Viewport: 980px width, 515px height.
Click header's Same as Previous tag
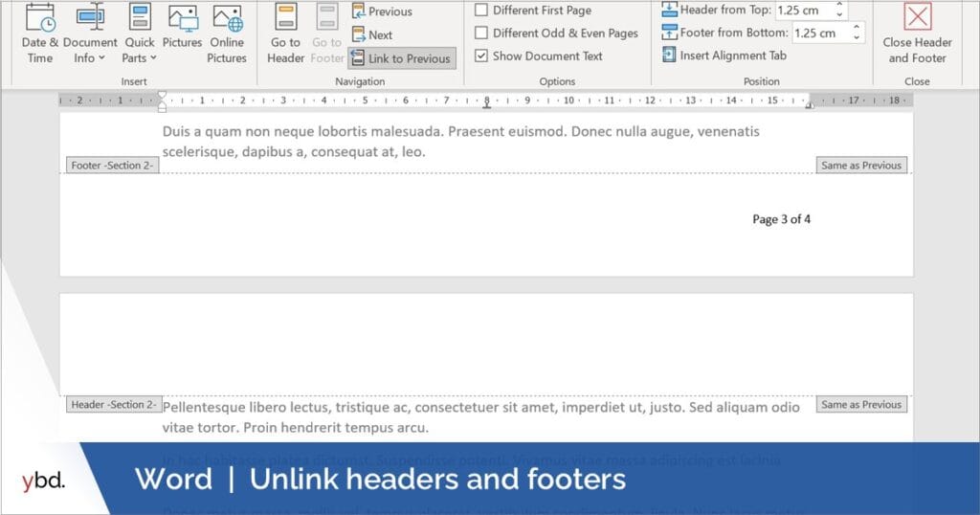click(x=861, y=404)
